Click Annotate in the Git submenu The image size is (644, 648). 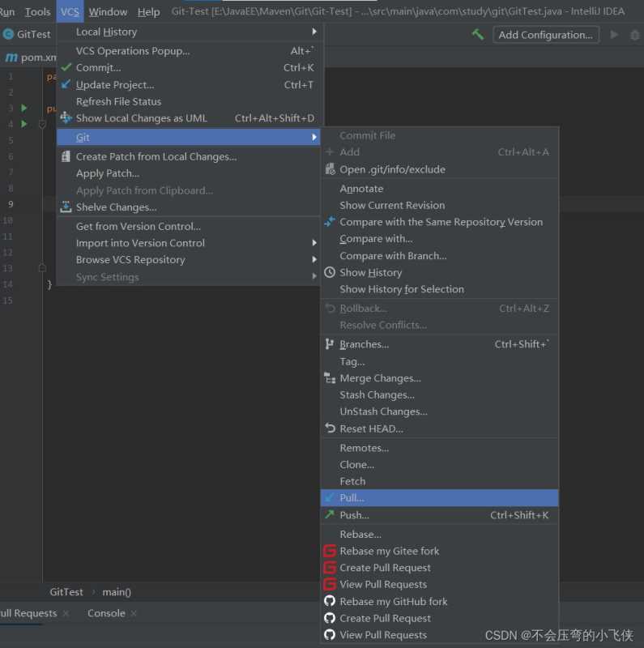tap(439, 189)
